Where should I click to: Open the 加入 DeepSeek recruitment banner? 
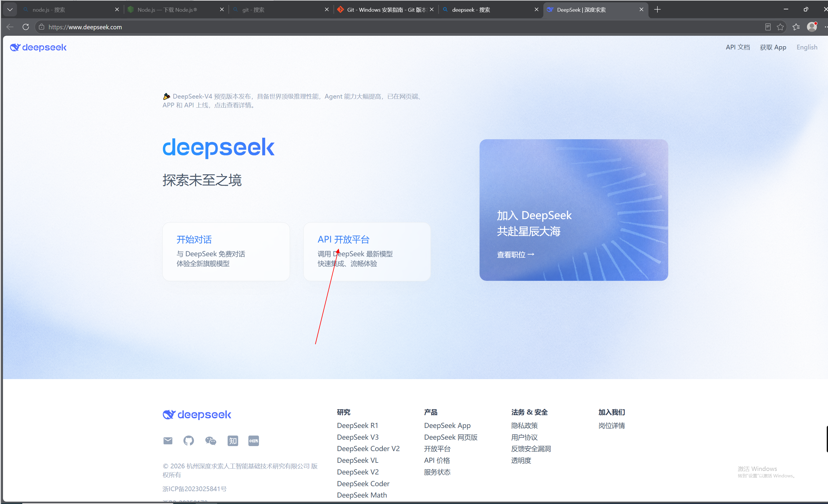click(x=574, y=210)
